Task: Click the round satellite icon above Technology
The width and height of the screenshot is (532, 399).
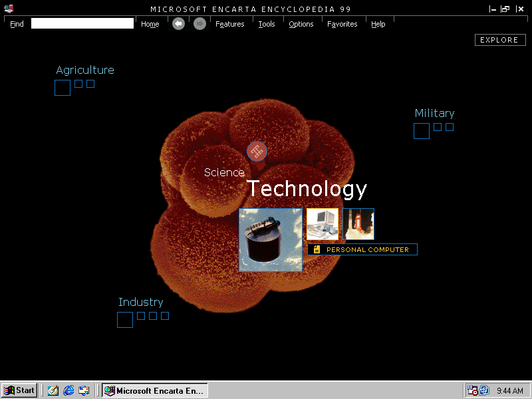Action: [x=257, y=152]
